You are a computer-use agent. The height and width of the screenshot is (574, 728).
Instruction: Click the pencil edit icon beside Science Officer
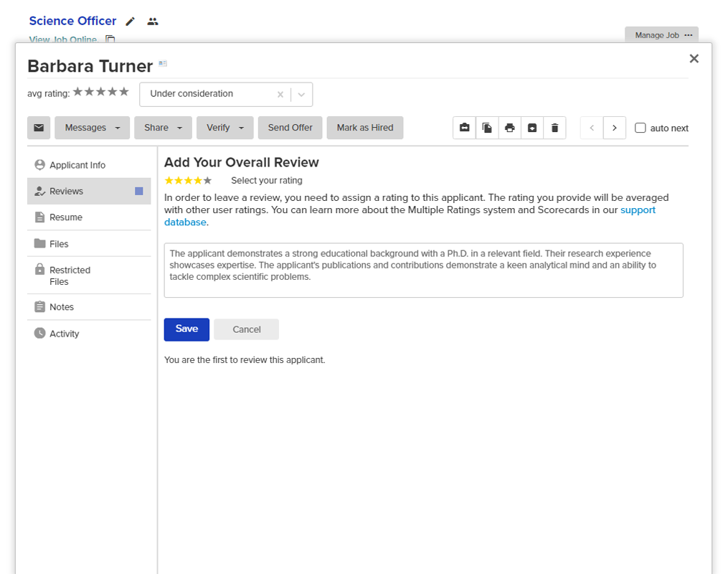[x=130, y=22]
